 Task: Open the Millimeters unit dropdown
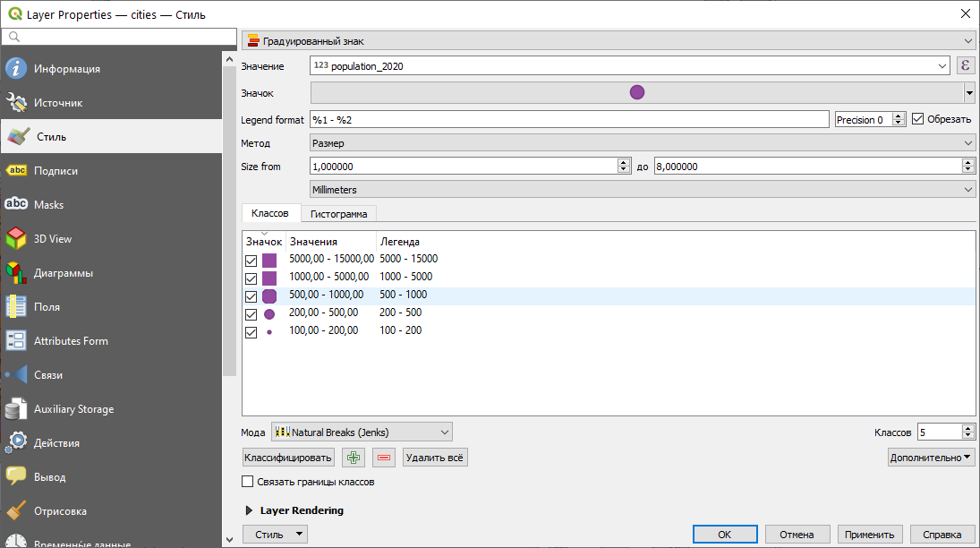pyautogui.click(x=642, y=190)
